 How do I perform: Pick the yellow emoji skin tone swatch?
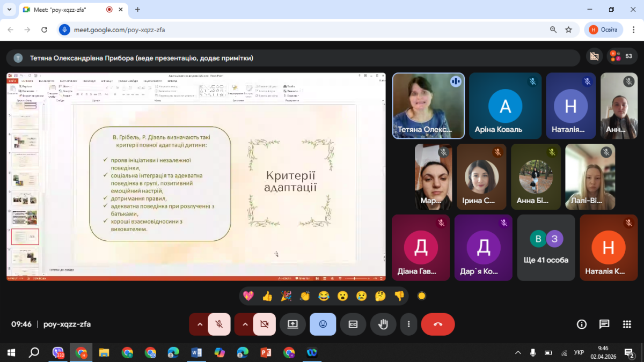point(422,295)
